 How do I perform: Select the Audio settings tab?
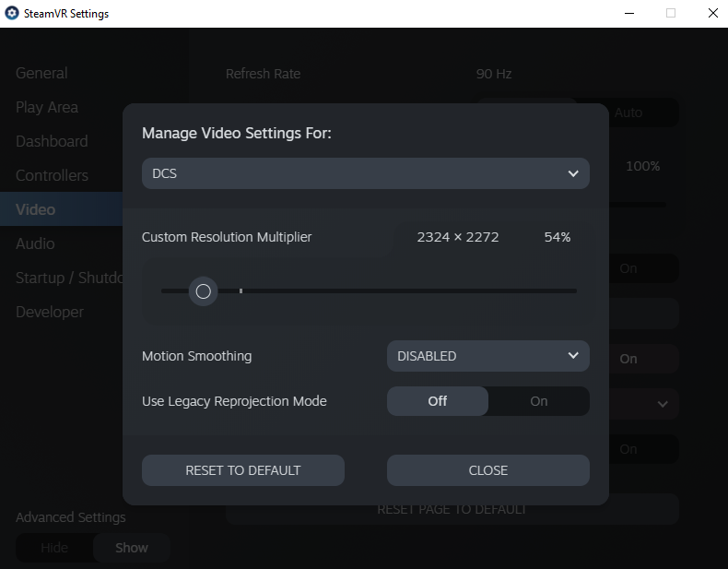point(35,243)
